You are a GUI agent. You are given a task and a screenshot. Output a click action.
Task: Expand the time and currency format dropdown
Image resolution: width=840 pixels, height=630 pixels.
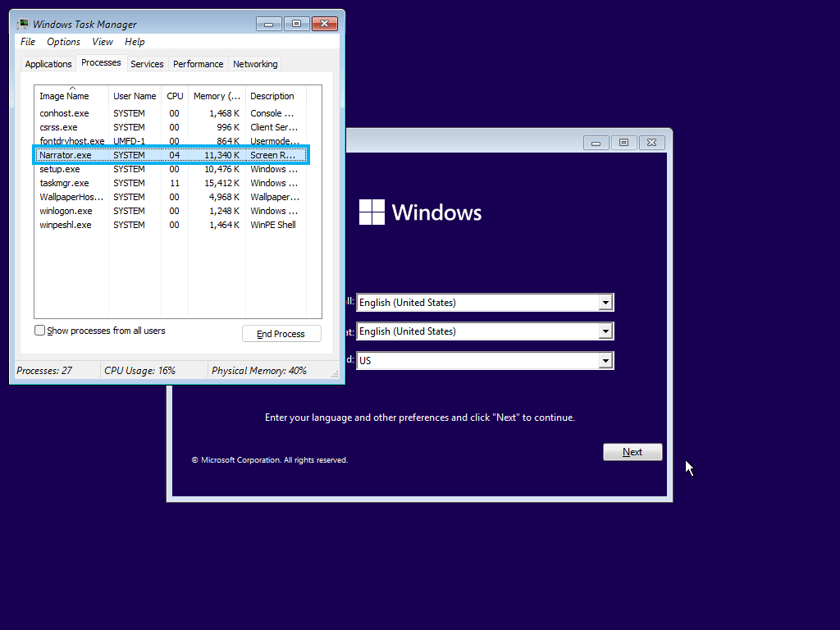(x=605, y=331)
